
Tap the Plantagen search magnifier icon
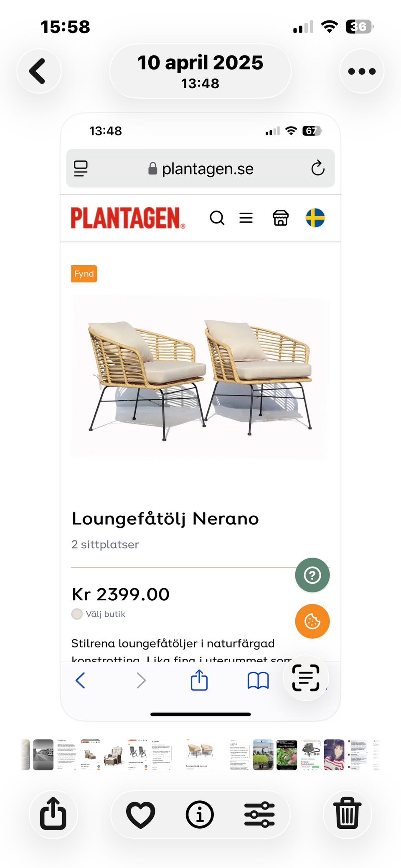click(217, 218)
